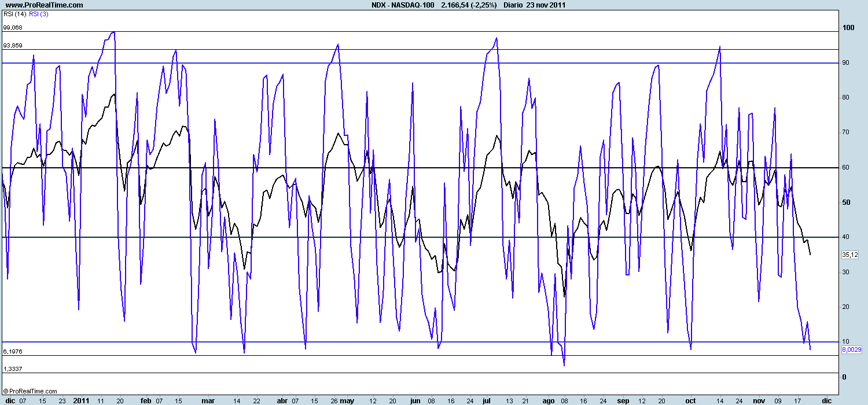Click the ago month label on time axis
868x405 pixels.
click(549, 400)
